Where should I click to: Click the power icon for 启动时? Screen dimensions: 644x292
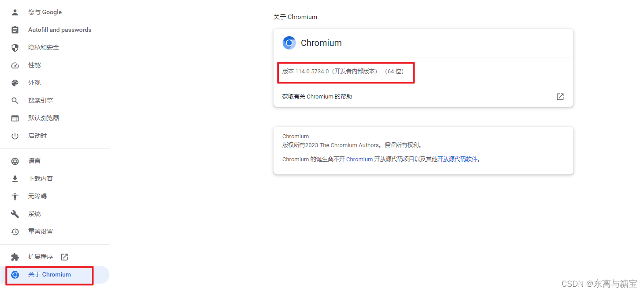point(15,136)
